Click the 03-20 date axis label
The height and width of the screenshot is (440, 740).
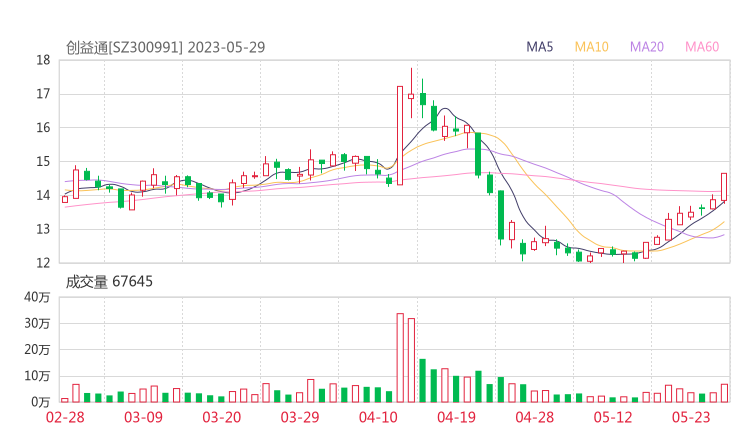click(x=222, y=417)
